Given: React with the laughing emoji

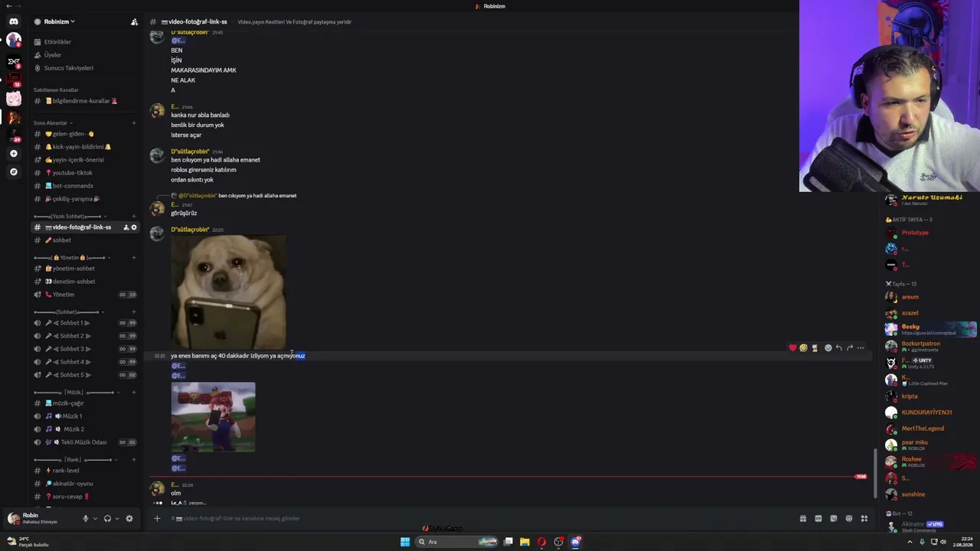Looking at the screenshot, I should pos(803,348).
